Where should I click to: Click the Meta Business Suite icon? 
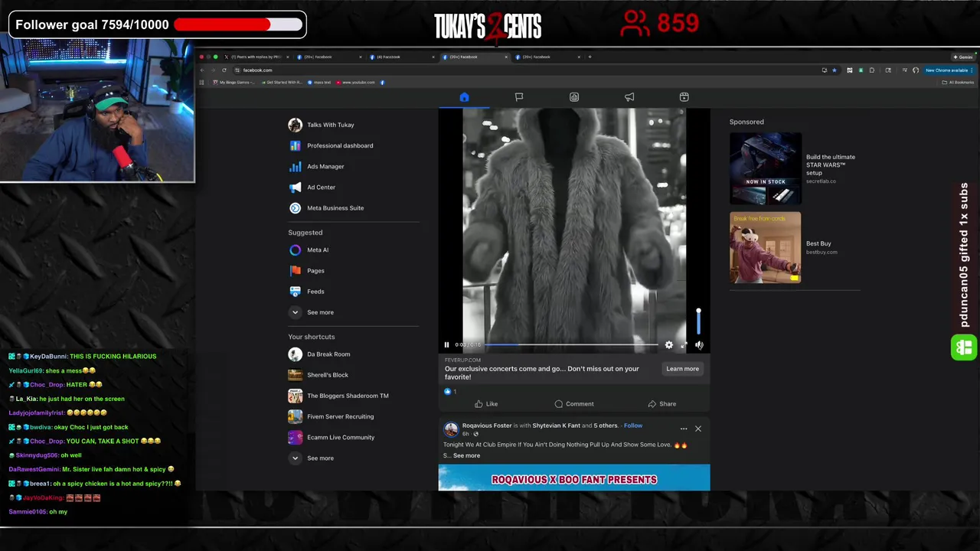coord(295,208)
